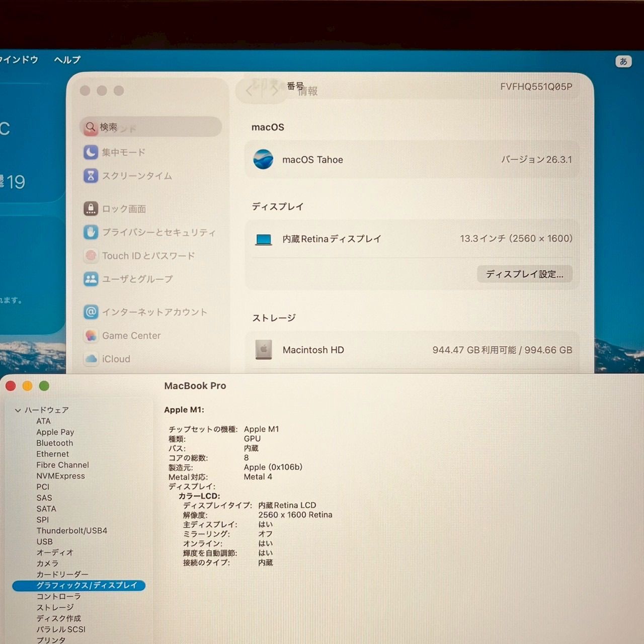
Task: Select グラフィックス/ディスプレイ in the hardware list
Action: [79, 585]
